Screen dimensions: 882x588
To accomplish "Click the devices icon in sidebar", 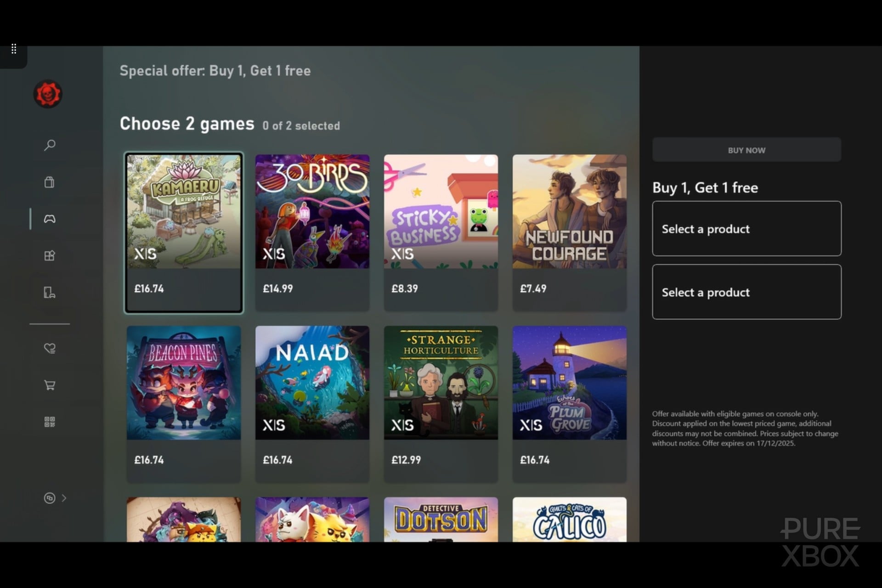I will (50, 293).
